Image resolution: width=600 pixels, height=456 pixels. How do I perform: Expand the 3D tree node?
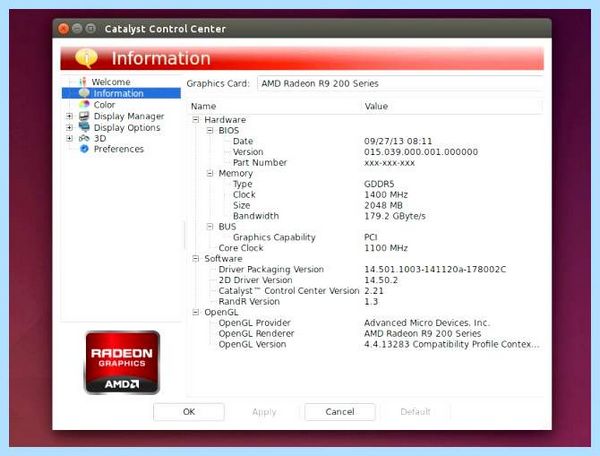pyautogui.click(x=69, y=138)
